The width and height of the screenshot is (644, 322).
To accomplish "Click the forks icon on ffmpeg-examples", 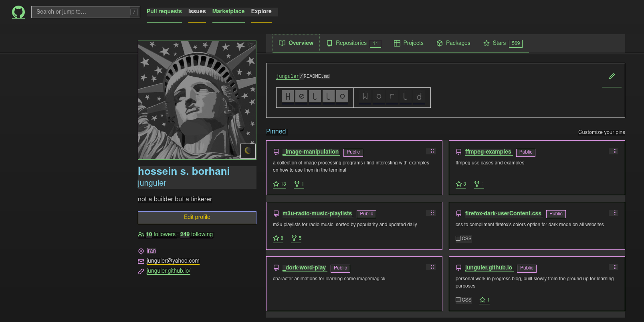I will 477,184.
